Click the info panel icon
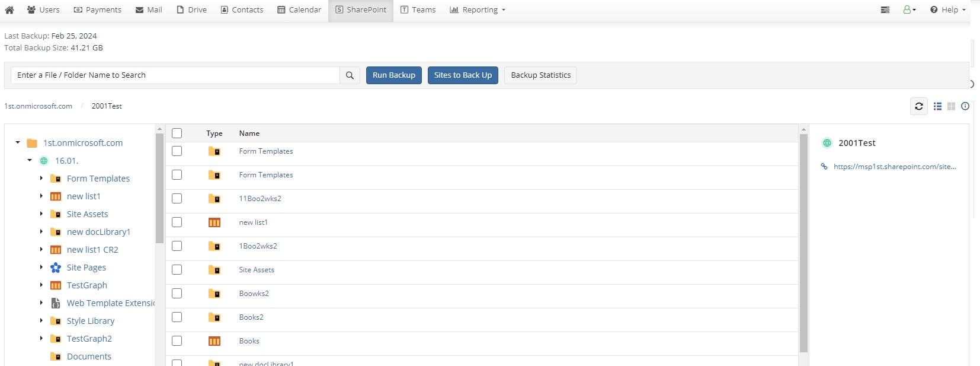This screenshot has width=980, height=366. [x=965, y=106]
